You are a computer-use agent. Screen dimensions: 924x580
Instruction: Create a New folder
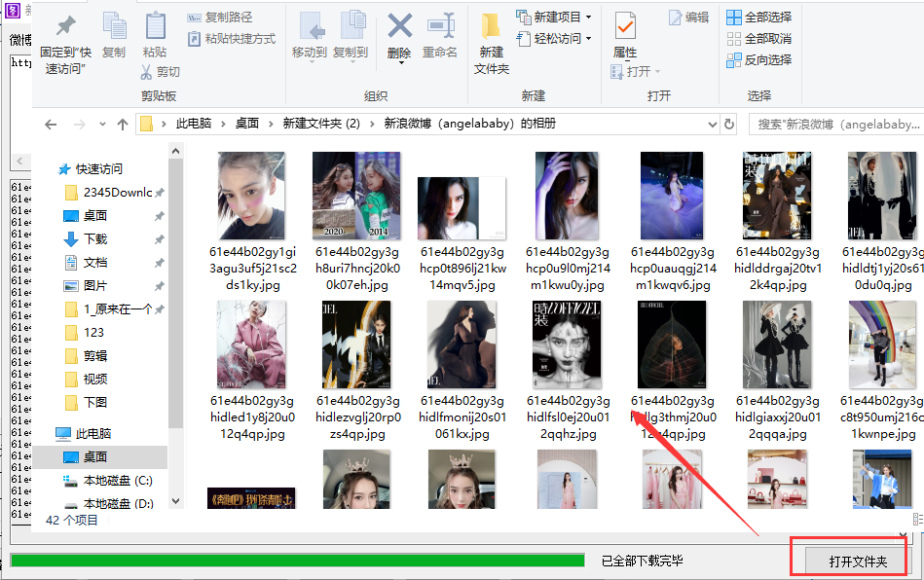coord(491,43)
